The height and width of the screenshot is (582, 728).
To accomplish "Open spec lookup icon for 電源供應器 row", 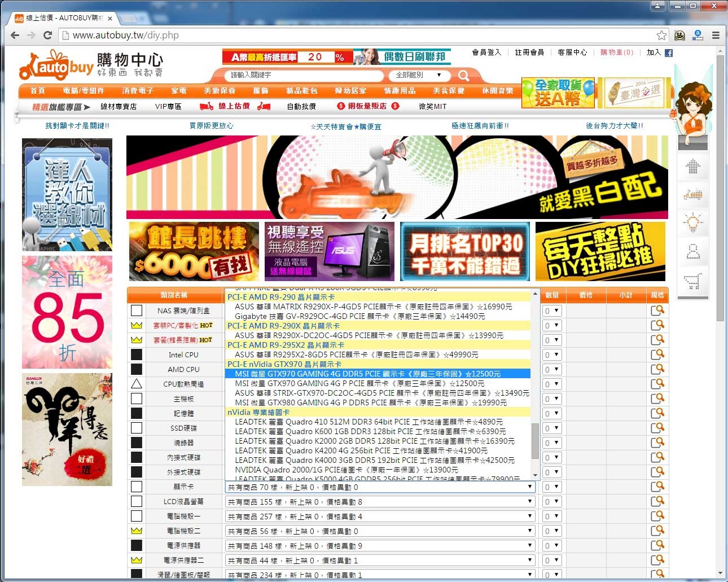I will 657,545.
